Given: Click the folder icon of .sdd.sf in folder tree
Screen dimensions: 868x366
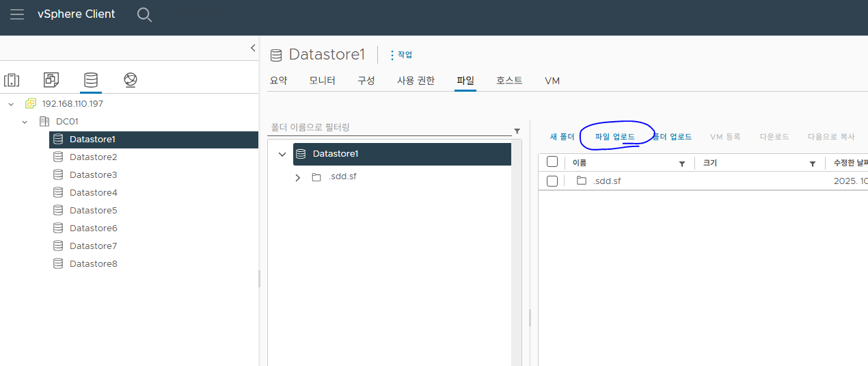Looking at the screenshot, I should pos(316,177).
